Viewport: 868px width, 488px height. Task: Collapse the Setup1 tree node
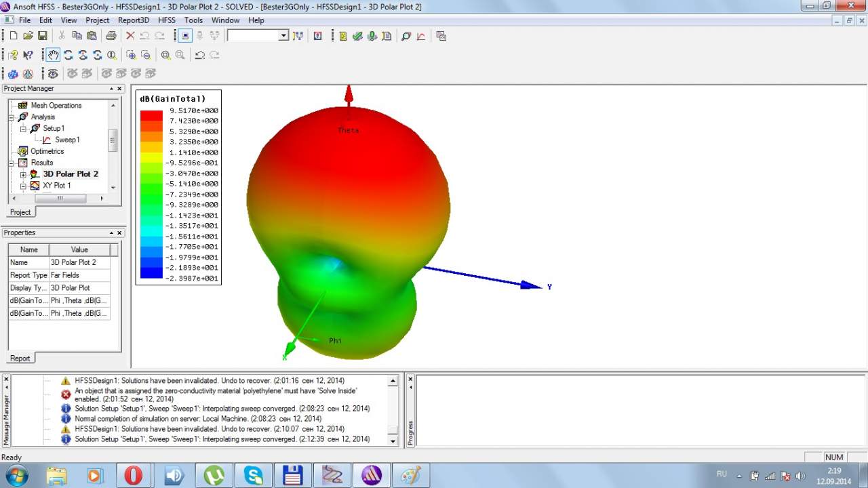pos(23,129)
